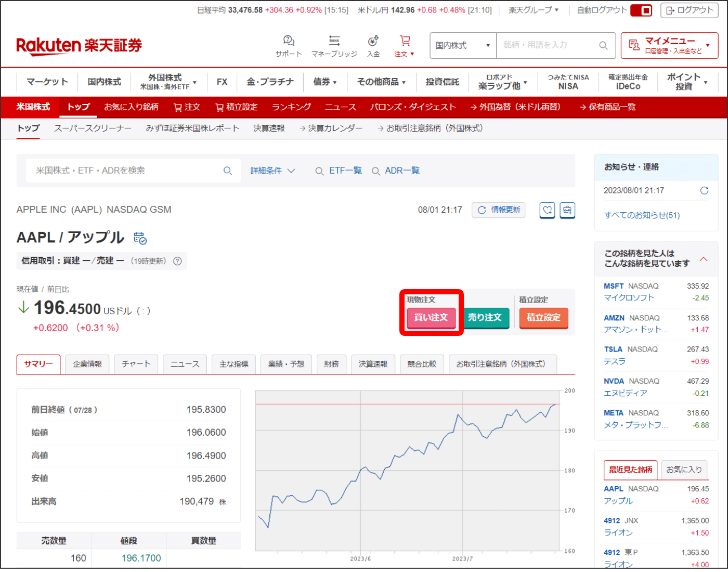Select the 最近見た銘柄 tab in sidebar

click(630, 470)
